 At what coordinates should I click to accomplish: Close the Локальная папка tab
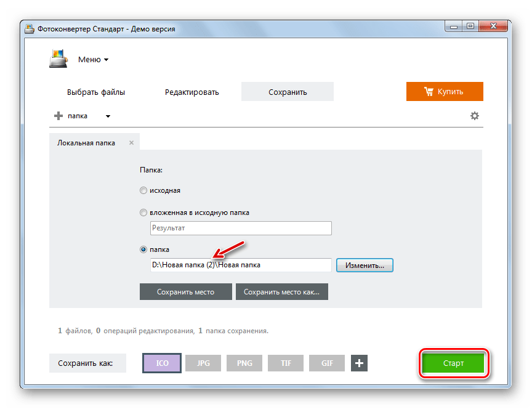[x=131, y=143]
